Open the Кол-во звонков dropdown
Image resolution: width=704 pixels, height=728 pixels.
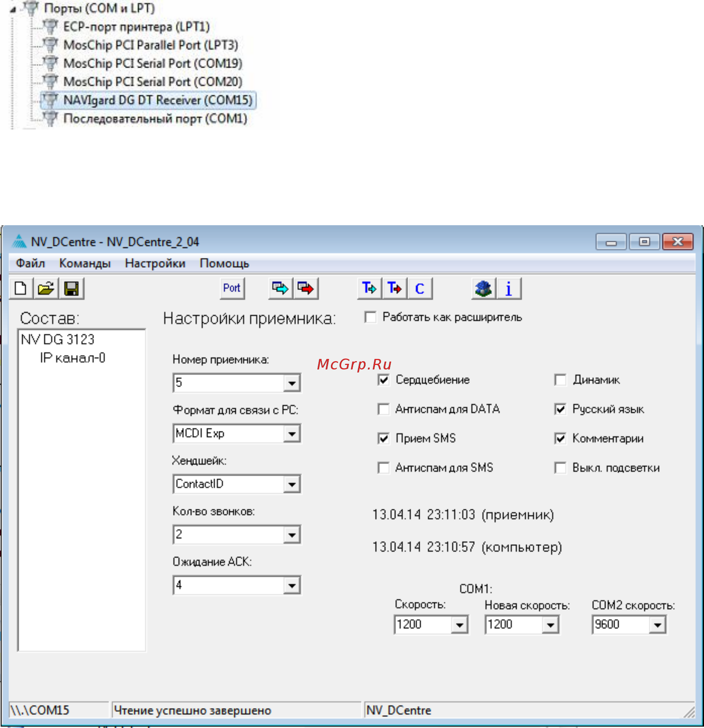pyautogui.click(x=292, y=535)
